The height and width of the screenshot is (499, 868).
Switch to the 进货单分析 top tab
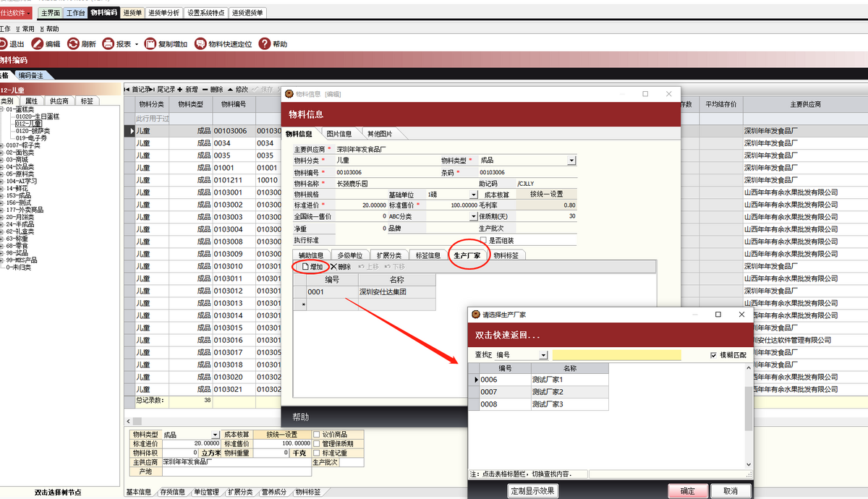pos(164,12)
